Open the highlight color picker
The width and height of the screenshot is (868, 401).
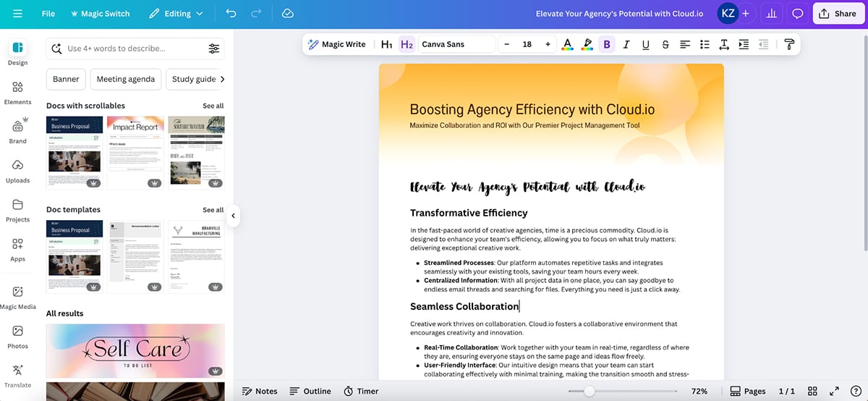(x=587, y=44)
